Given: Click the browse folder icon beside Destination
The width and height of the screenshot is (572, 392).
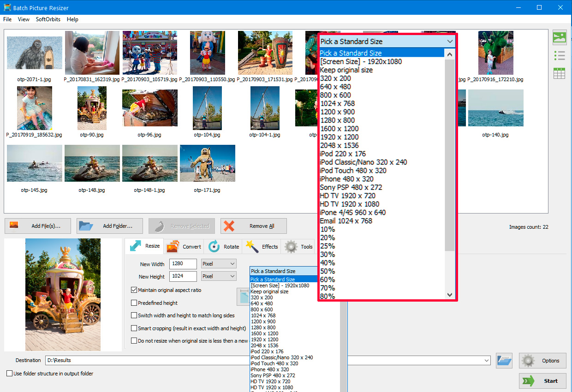Looking at the screenshot, I should (x=504, y=360).
